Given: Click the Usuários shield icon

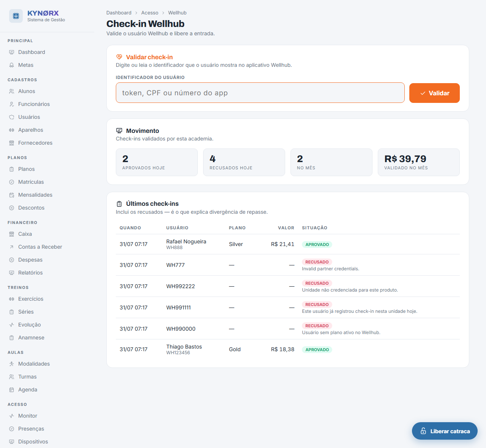Looking at the screenshot, I should (x=12, y=117).
